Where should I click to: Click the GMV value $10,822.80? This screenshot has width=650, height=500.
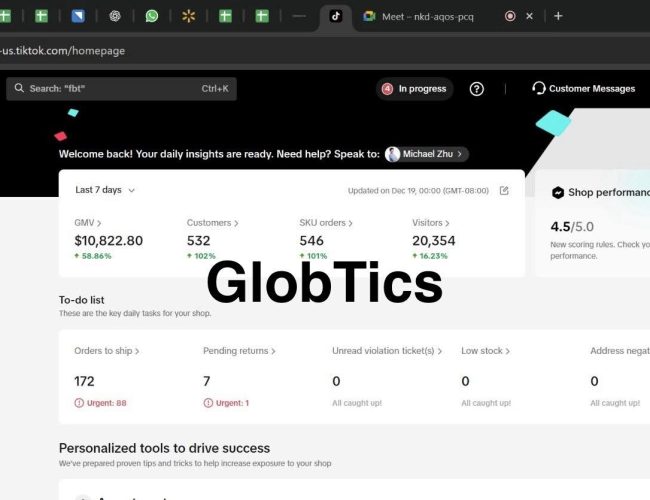pos(109,241)
